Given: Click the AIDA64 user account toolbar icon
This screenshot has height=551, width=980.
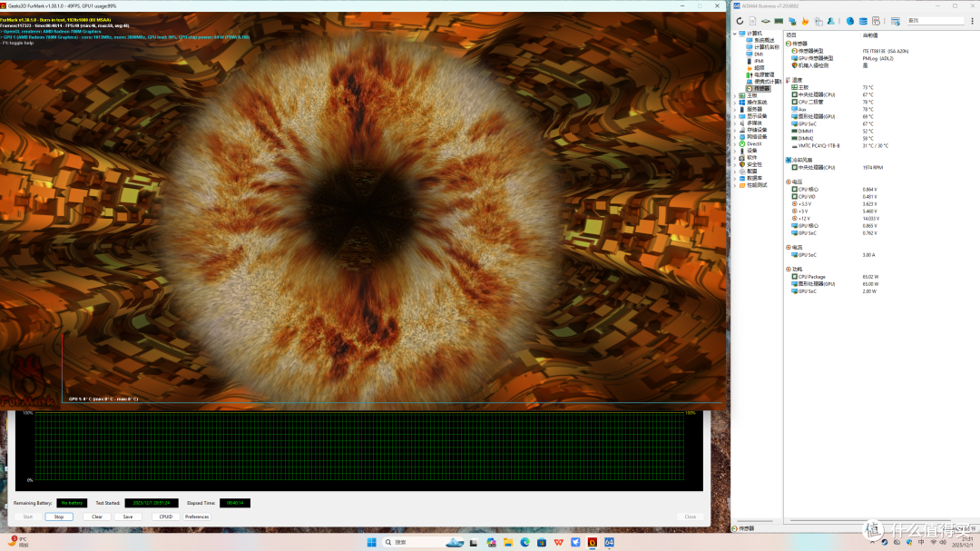Looking at the screenshot, I should click(x=831, y=21).
